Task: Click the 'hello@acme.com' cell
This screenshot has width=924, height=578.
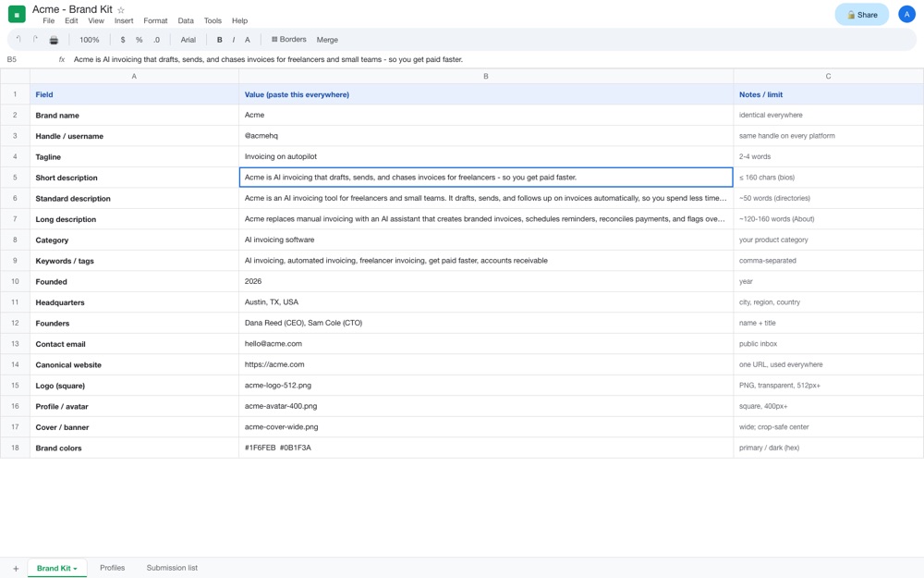Action: pos(486,344)
